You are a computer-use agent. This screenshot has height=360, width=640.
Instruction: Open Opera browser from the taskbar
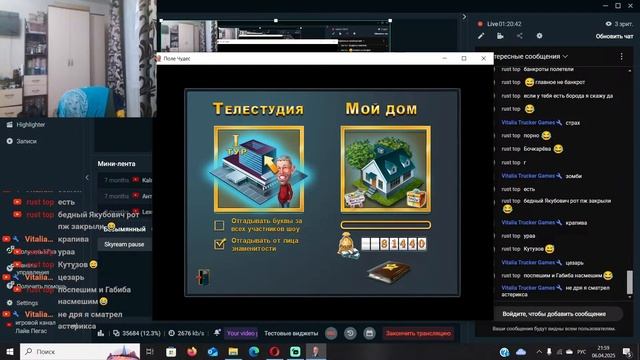pyautogui.click(x=274, y=351)
